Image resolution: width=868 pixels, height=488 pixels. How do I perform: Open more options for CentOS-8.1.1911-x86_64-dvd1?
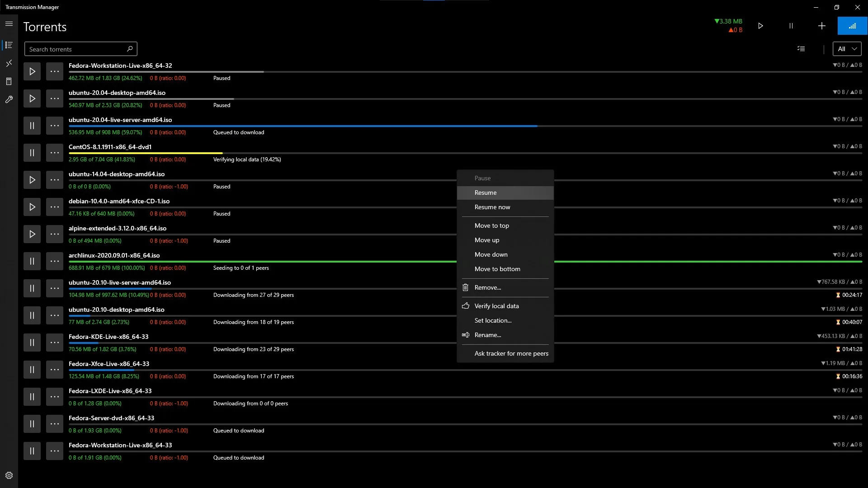pos(55,153)
